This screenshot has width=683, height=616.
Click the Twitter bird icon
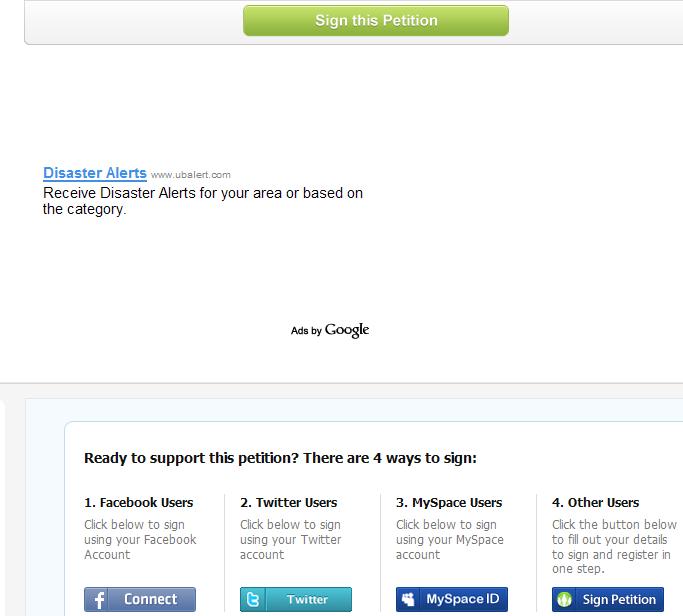click(253, 599)
